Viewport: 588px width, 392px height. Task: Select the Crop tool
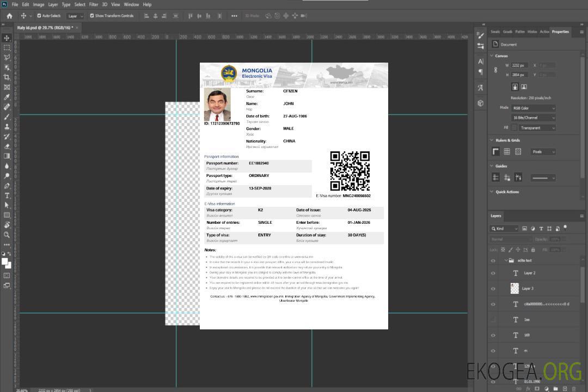pos(7,77)
